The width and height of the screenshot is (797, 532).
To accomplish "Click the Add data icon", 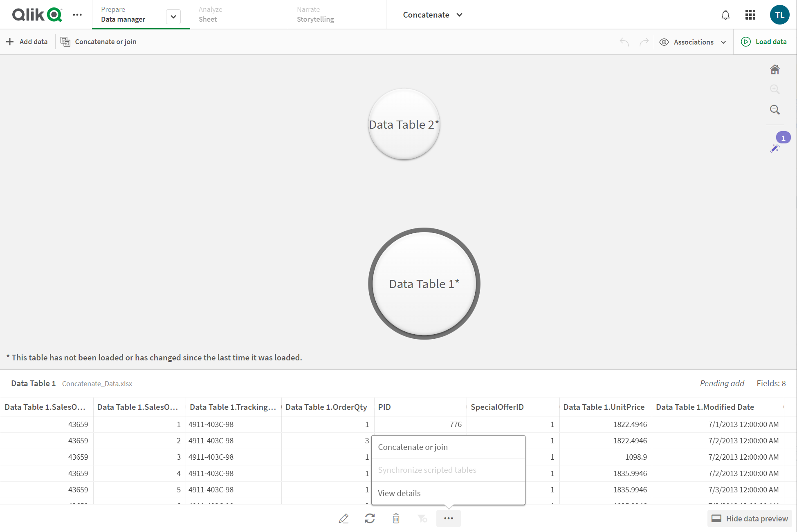I will [x=10, y=42].
